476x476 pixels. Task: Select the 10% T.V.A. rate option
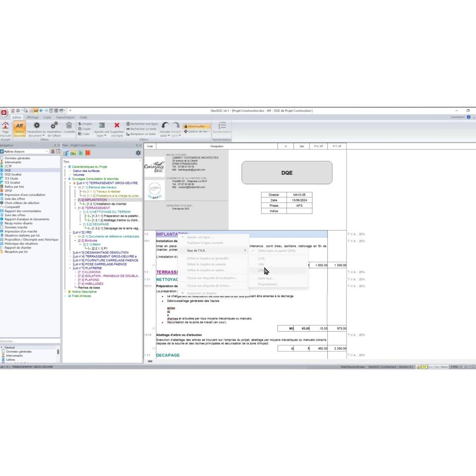point(261,265)
